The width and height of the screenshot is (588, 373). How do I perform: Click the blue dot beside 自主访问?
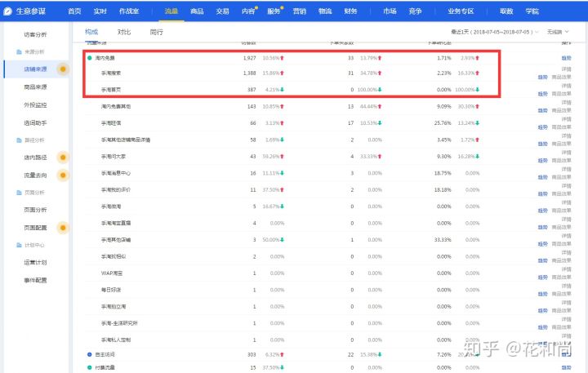point(90,355)
